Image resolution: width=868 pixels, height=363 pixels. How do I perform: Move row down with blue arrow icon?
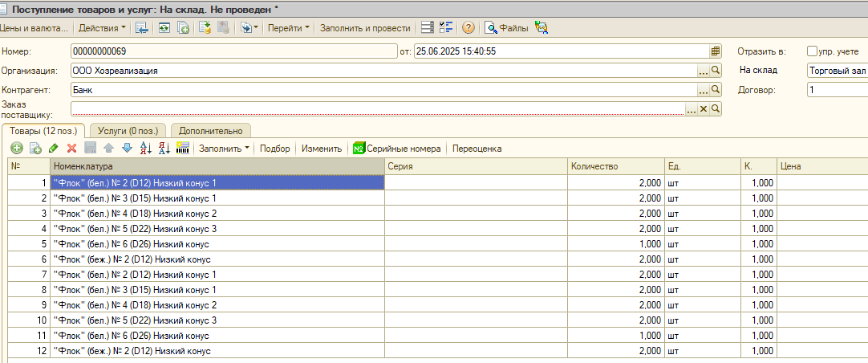(x=128, y=148)
